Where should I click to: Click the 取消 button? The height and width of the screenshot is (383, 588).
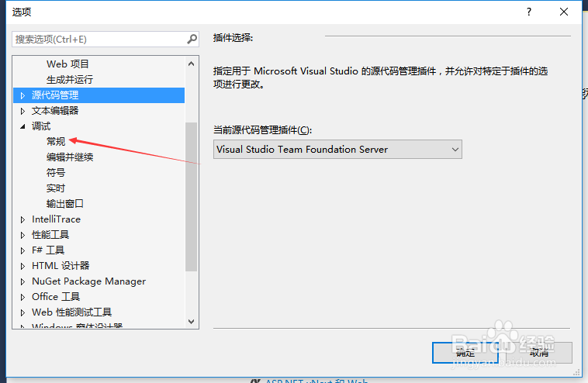(540, 353)
